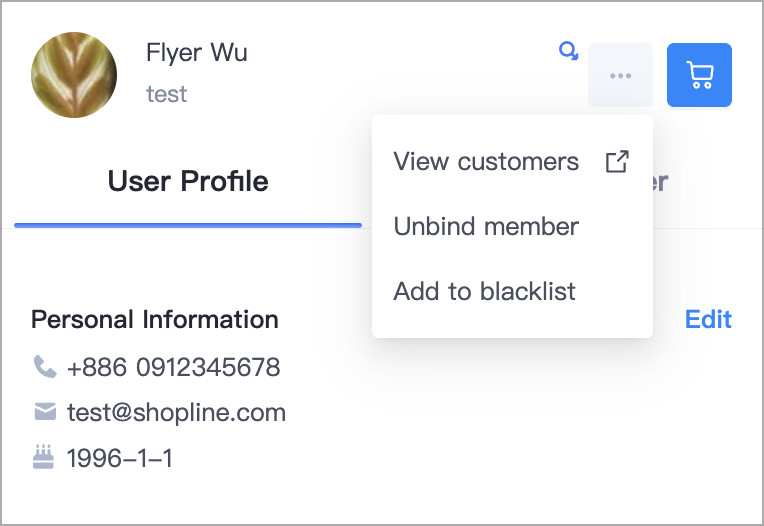
Task: Click the birthday date 1996-1-1
Action: [119, 458]
